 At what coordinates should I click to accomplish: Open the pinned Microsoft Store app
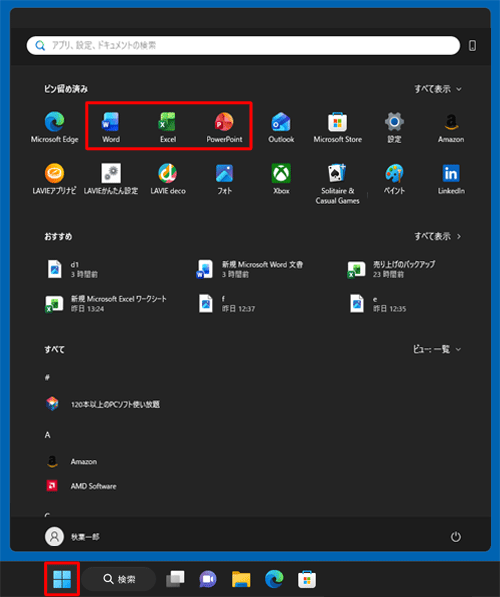(x=338, y=128)
